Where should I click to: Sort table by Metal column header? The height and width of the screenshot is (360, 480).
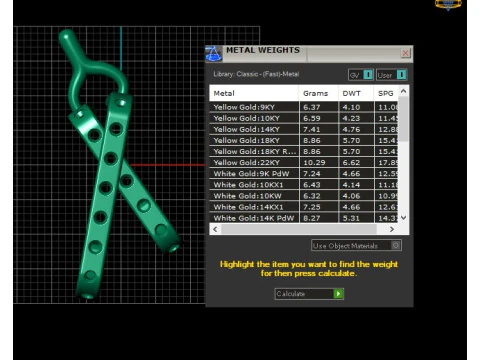pyautogui.click(x=254, y=93)
